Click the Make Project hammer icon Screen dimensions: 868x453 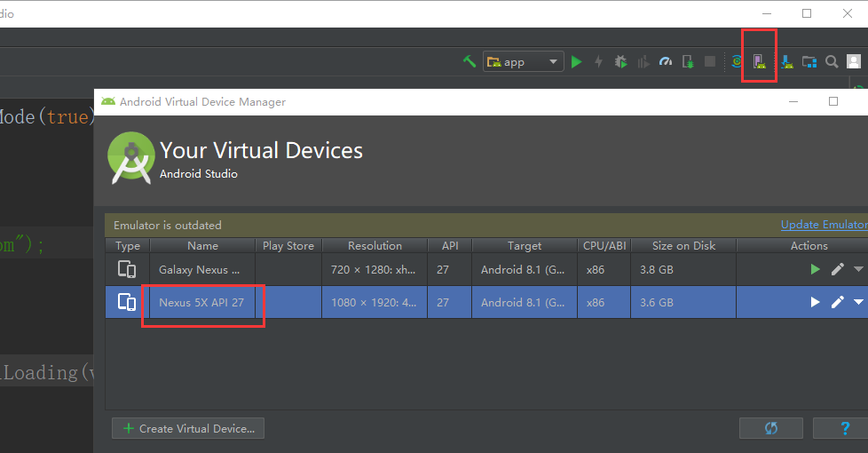pyautogui.click(x=470, y=61)
